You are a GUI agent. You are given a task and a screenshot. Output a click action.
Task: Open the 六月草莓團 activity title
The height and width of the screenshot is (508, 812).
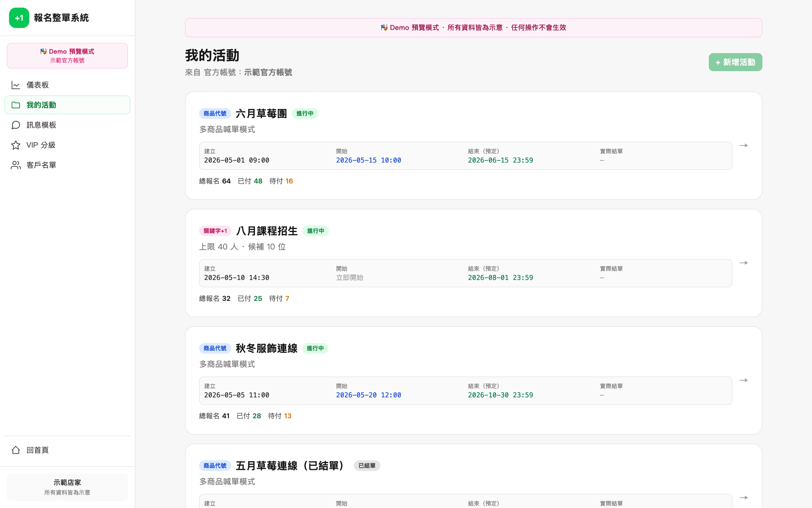pos(261,113)
